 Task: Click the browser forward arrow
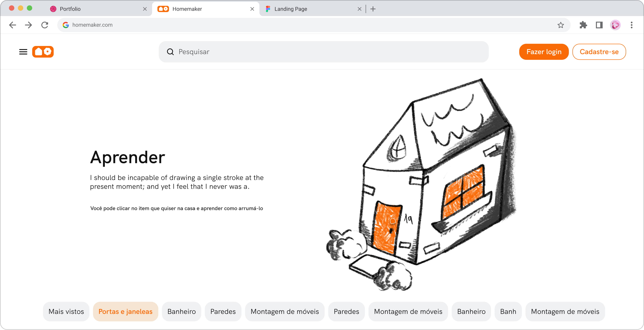[29, 25]
